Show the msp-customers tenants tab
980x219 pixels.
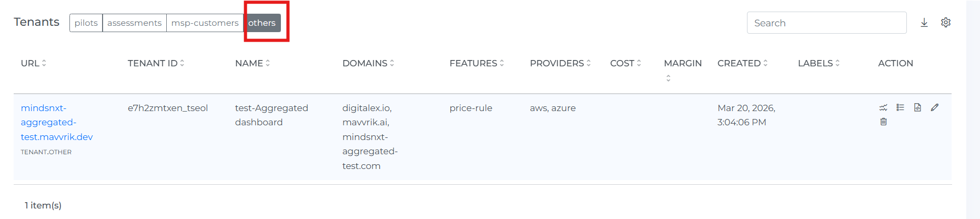[205, 23]
